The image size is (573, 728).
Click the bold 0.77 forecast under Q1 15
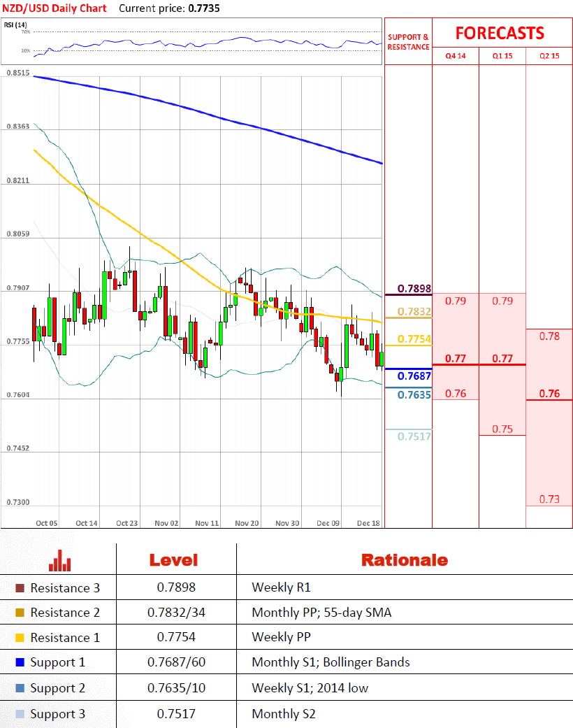coord(502,359)
